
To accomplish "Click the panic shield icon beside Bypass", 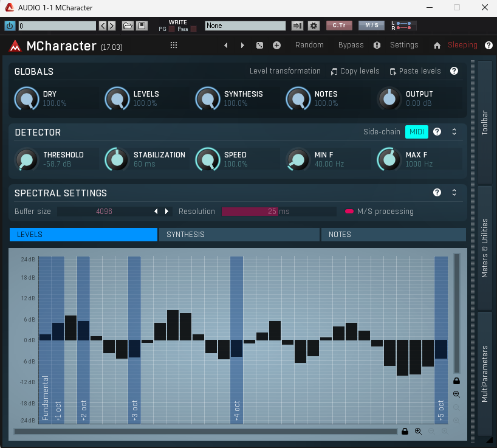I will [377, 46].
